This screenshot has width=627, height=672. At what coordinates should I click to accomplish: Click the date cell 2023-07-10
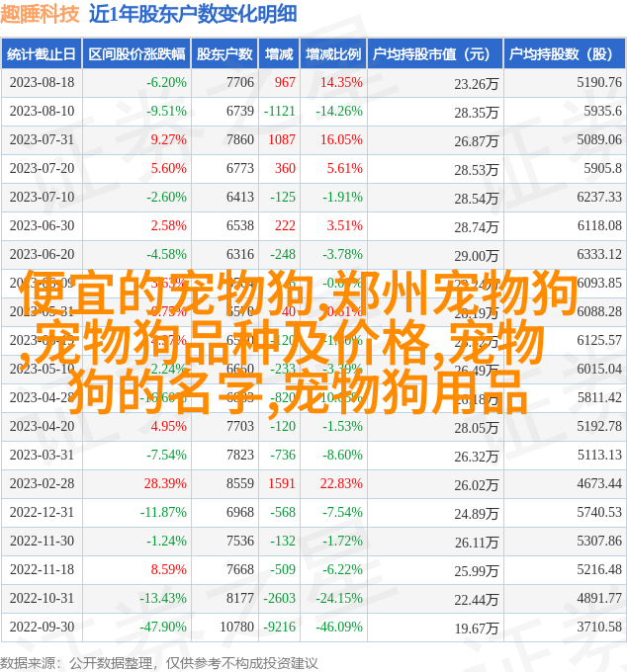[42, 197]
